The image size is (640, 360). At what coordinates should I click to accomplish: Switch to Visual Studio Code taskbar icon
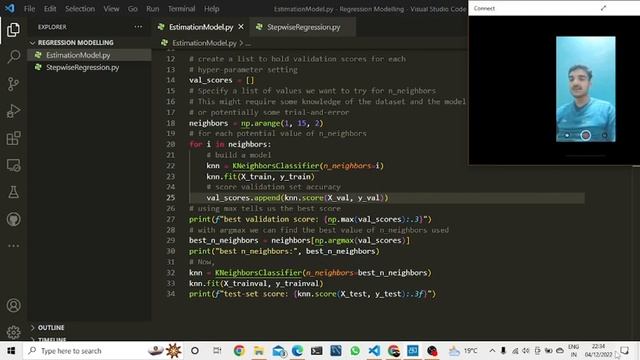tap(374, 351)
